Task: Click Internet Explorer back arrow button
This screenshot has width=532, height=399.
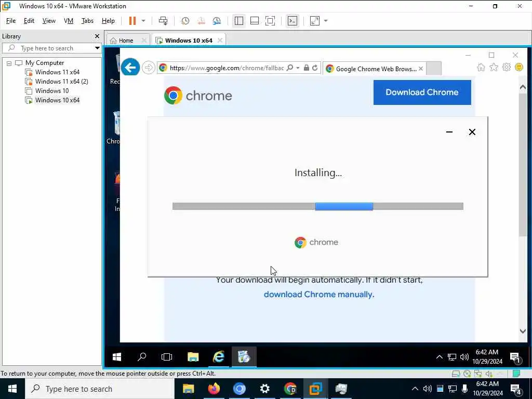Action: (x=130, y=67)
